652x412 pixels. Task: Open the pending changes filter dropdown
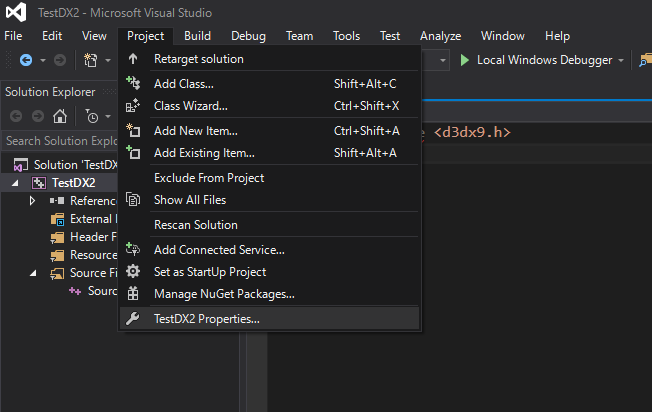[x=108, y=116]
